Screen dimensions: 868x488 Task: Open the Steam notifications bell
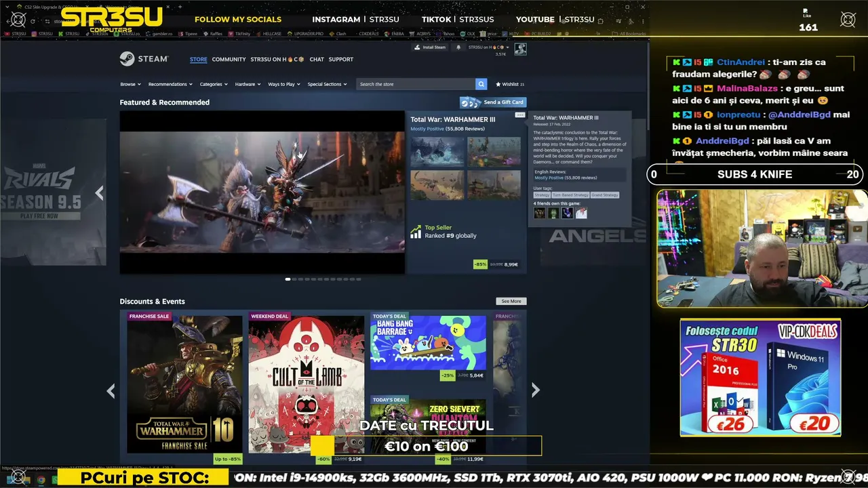click(458, 47)
